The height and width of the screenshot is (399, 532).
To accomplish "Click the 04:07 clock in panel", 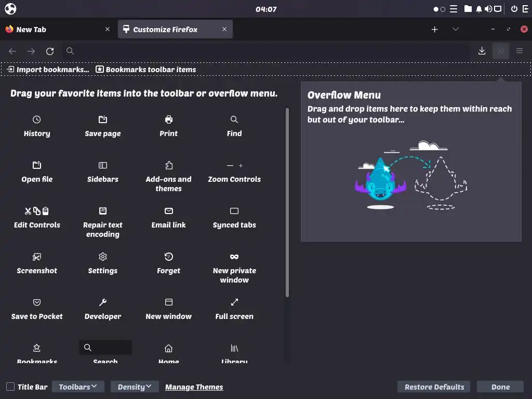I will tap(266, 9).
